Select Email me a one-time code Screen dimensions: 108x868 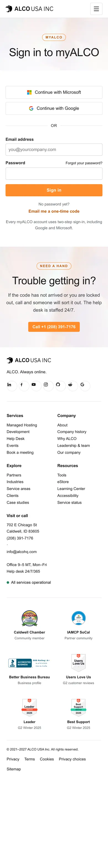click(x=54, y=211)
